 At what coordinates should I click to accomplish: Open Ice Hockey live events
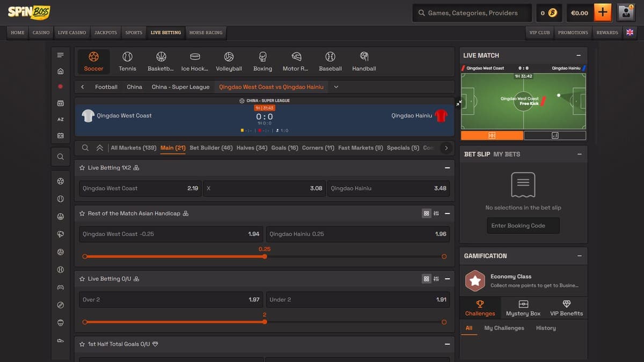click(x=195, y=62)
